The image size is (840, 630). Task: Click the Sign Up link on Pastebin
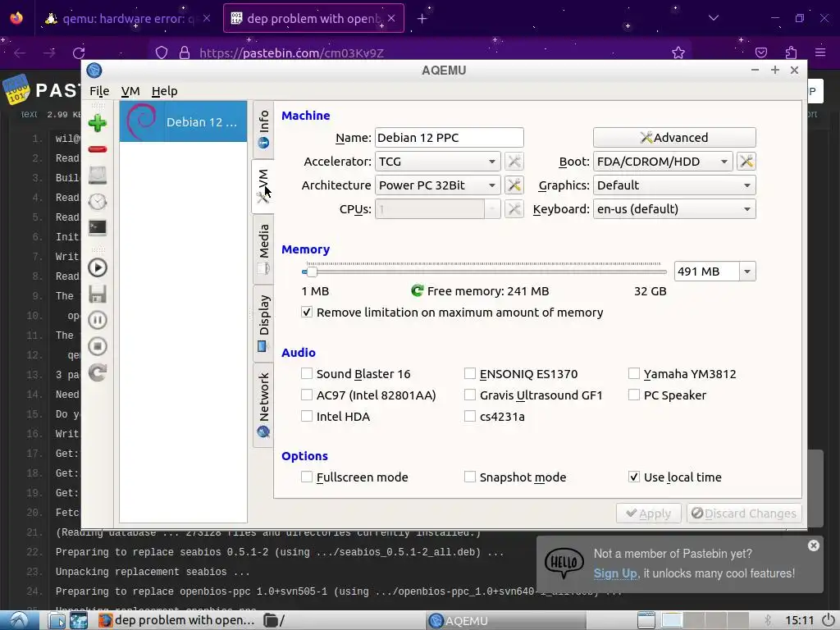pos(615,573)
